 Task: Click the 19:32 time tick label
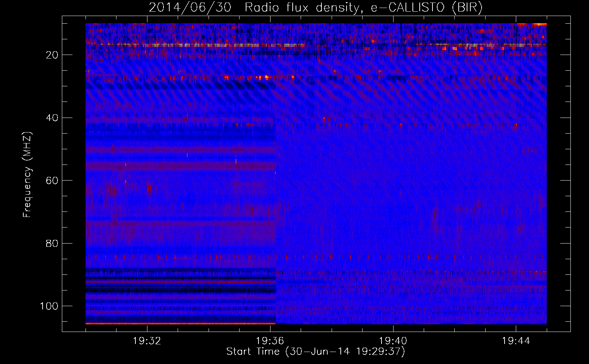click(x=147, y=341)
